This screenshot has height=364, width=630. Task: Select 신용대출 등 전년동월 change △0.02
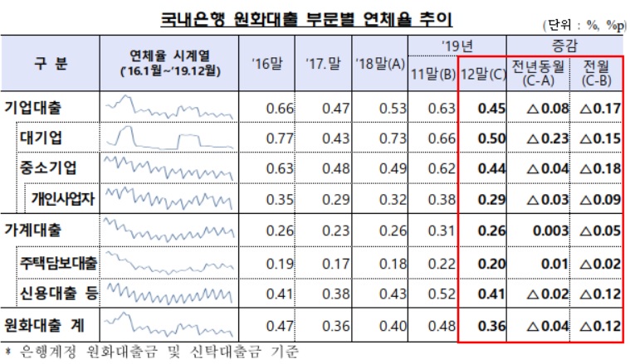pyautogui.click(x=548, y=294)
